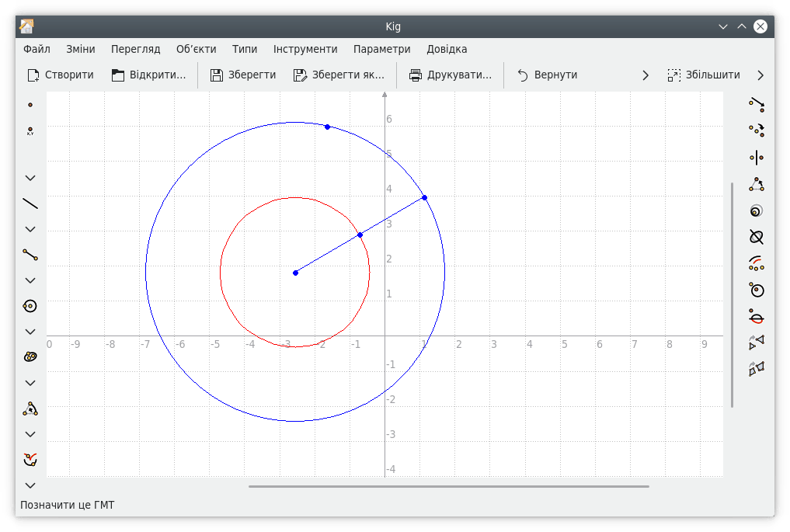Viewport: 790px width, 532px height.
Task: Select the Rotate transformation with curved arrow
Action: (757, 130)
